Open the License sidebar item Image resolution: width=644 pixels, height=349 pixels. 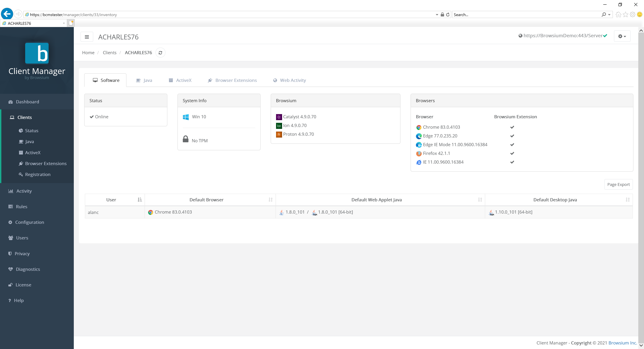point(37,285)
